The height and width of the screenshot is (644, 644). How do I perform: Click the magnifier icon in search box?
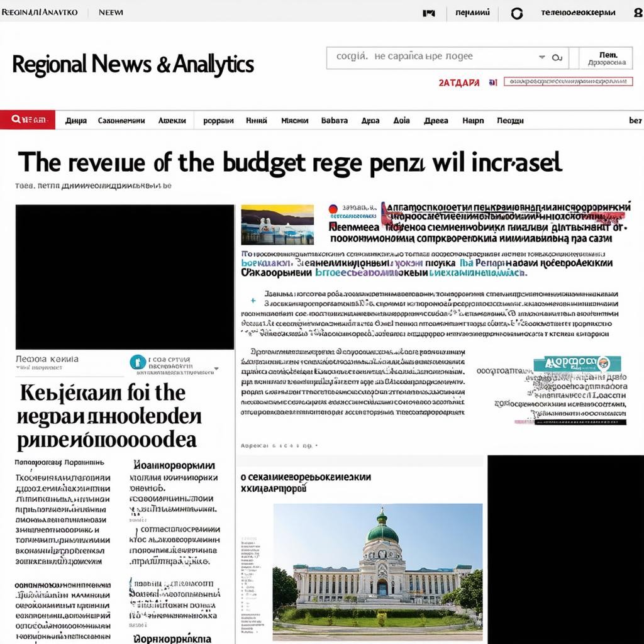click(556, 57)
